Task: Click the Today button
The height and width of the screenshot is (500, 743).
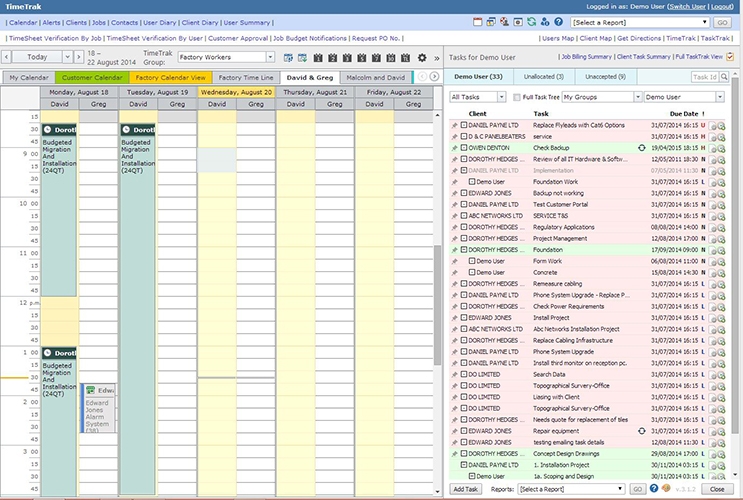Action: (x=37, y=57)
